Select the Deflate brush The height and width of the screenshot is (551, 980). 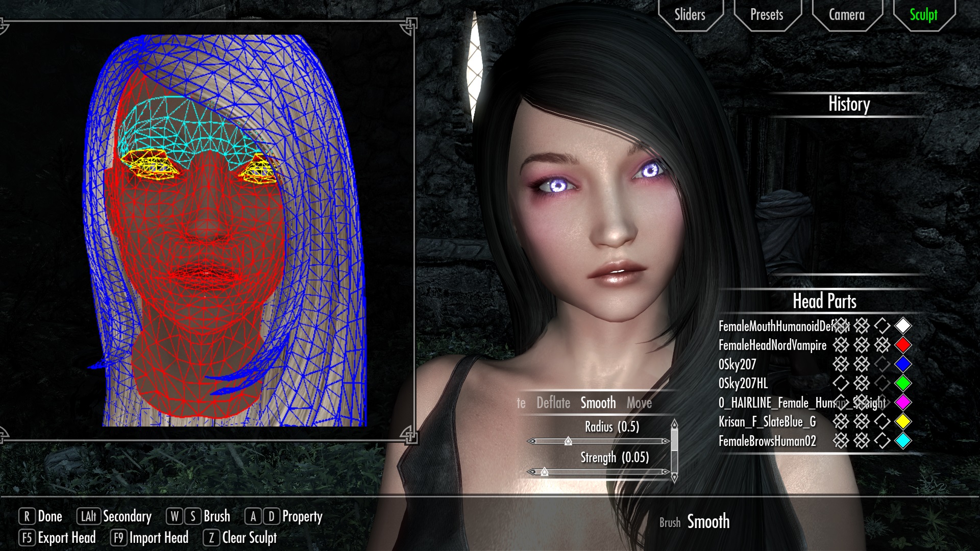point(553,403)
